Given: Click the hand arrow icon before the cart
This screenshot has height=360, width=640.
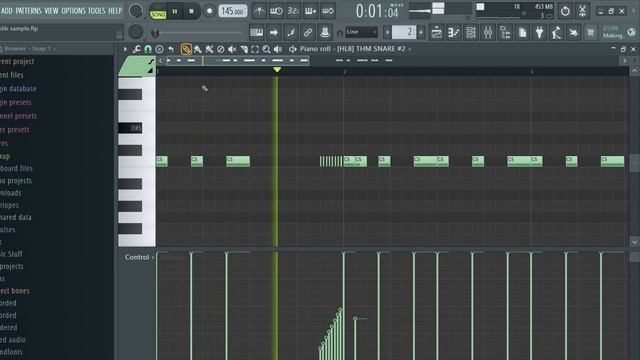Looking at the screenshot, I should 573,32.
